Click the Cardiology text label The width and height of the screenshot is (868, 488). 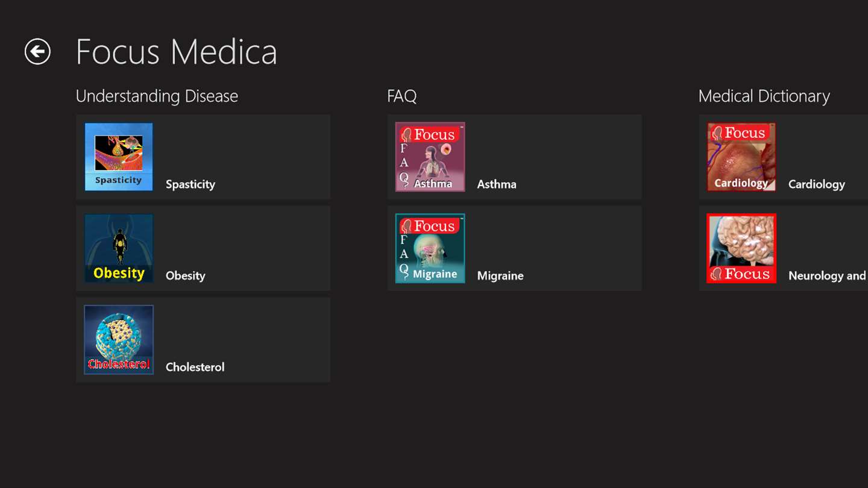816,184
